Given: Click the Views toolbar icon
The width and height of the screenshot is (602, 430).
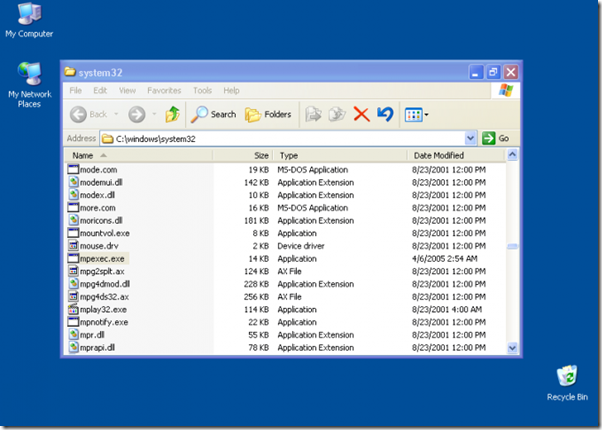Looking at the screenshot, I should click(x=413, y=114).
